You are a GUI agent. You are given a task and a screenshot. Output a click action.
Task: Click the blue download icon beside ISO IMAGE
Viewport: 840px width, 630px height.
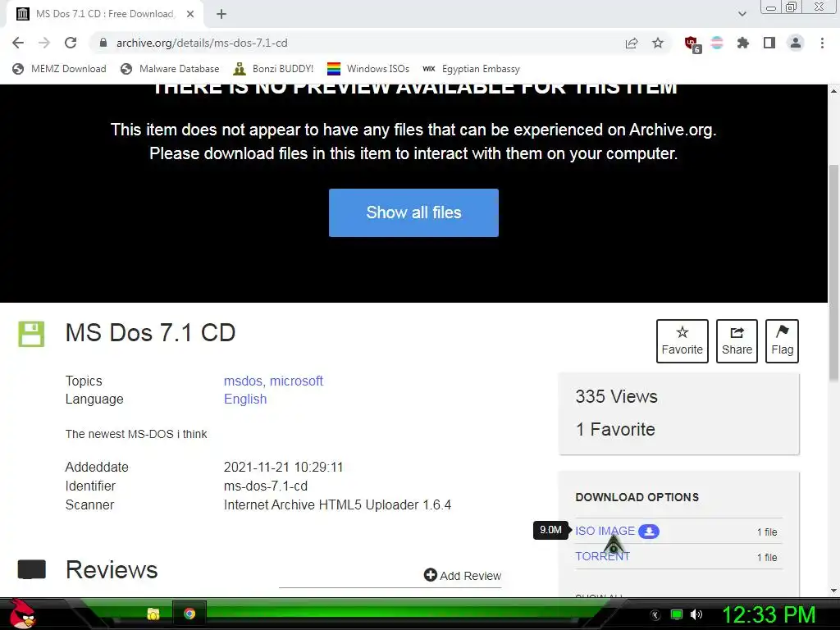pos(649,532)
